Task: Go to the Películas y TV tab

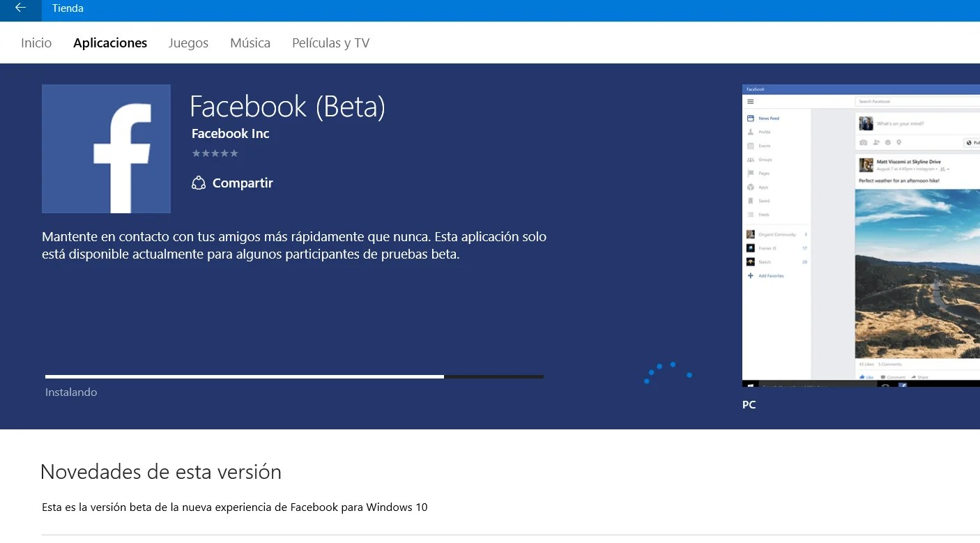Action: tap(330, 43)
